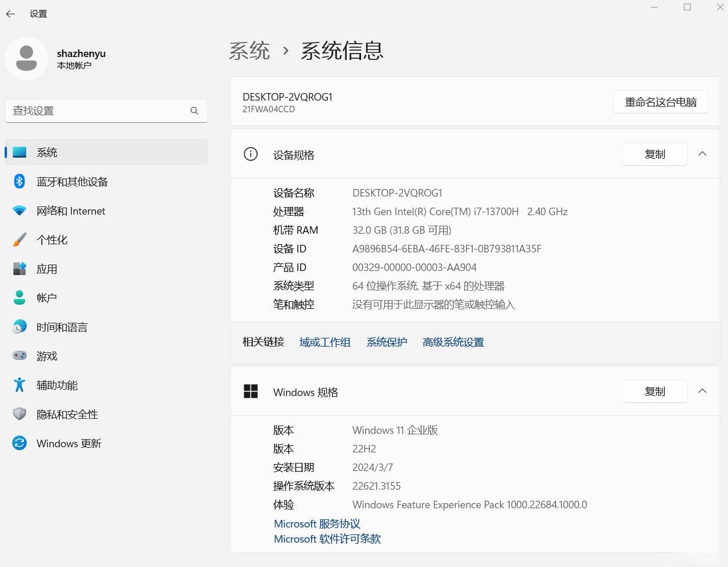This screenshot has width=728, height=567.
Task: Click the Time and language clock icon
Action: click(x=19, y=327)
